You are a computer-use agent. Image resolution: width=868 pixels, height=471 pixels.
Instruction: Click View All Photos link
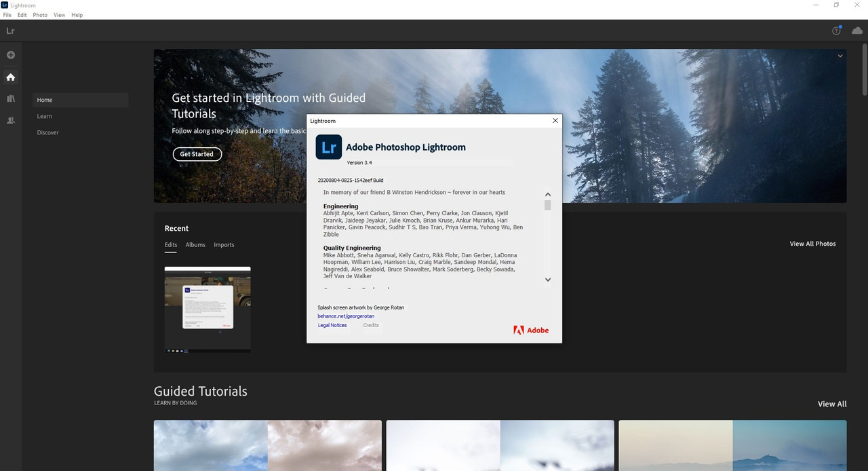(812, 244)
